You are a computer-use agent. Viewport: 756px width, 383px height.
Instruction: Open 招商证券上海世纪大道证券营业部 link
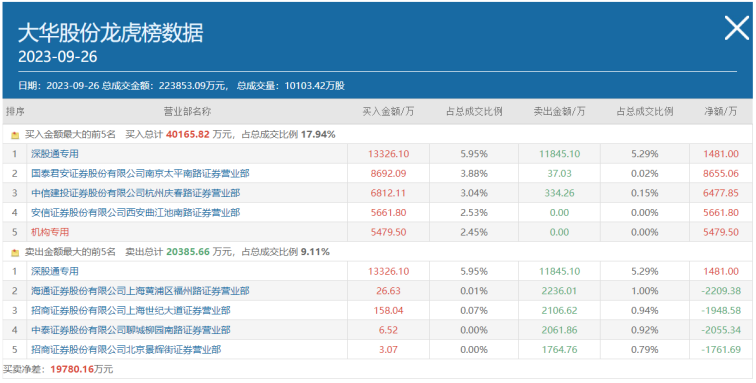(131, 310)
